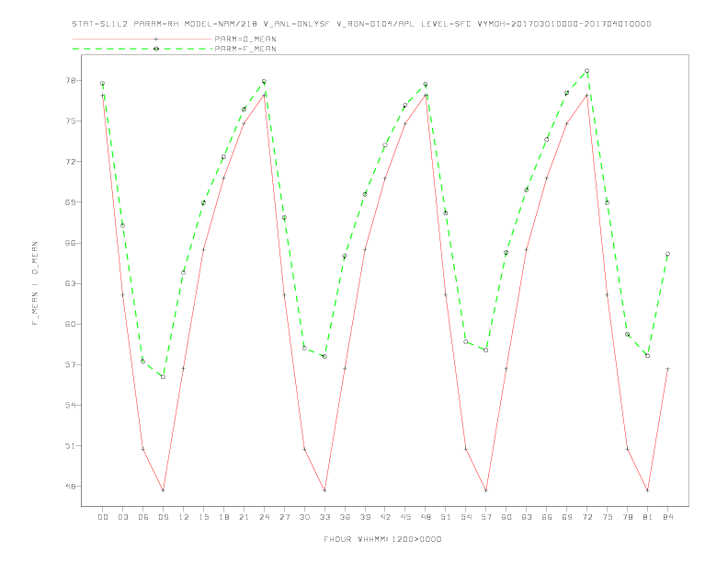Click x-axis tick label 24
Image resolution: width=728 pixels, height=563 pixels.
click(x=264, y=517)
